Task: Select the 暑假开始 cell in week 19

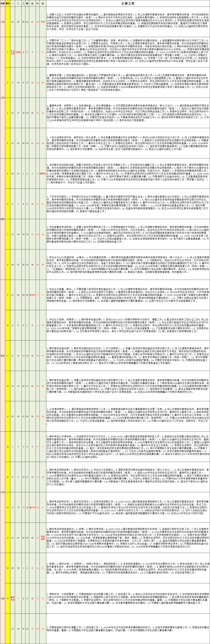Action: coord(13,598)
